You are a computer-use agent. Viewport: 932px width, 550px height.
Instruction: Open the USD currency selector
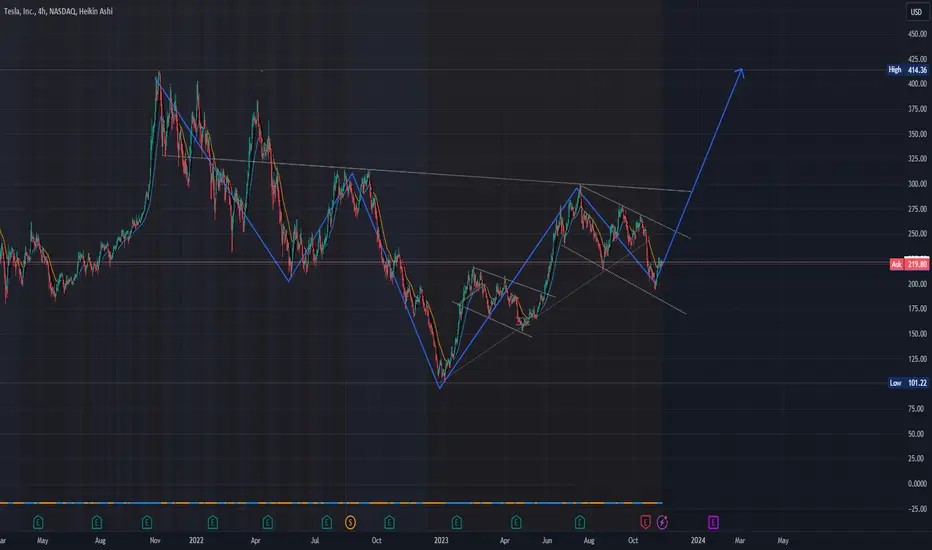[916, 12]
